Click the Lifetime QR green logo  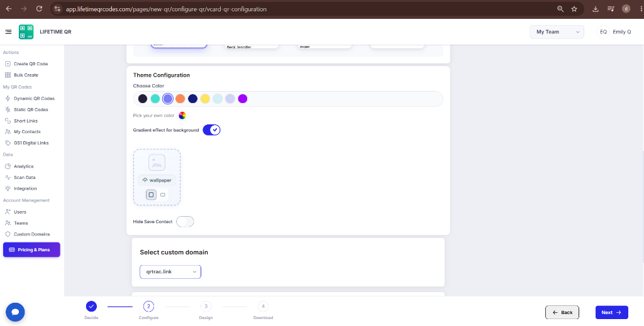point(26,32)
